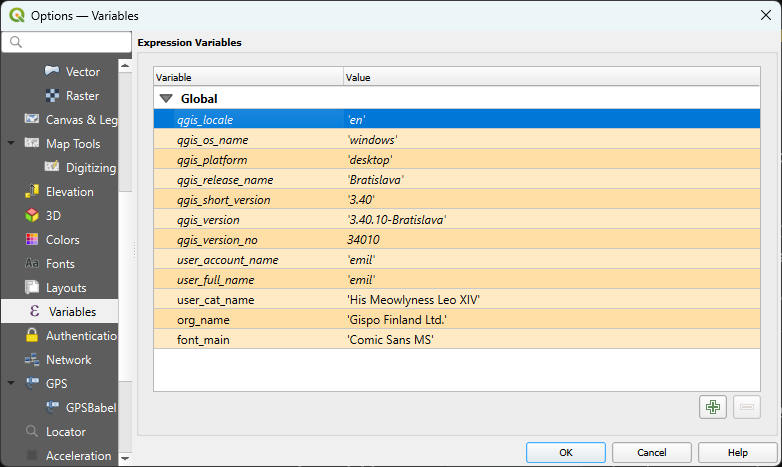
Task: Click the Elevation icon in sidebar
Action: click(32, 192)
